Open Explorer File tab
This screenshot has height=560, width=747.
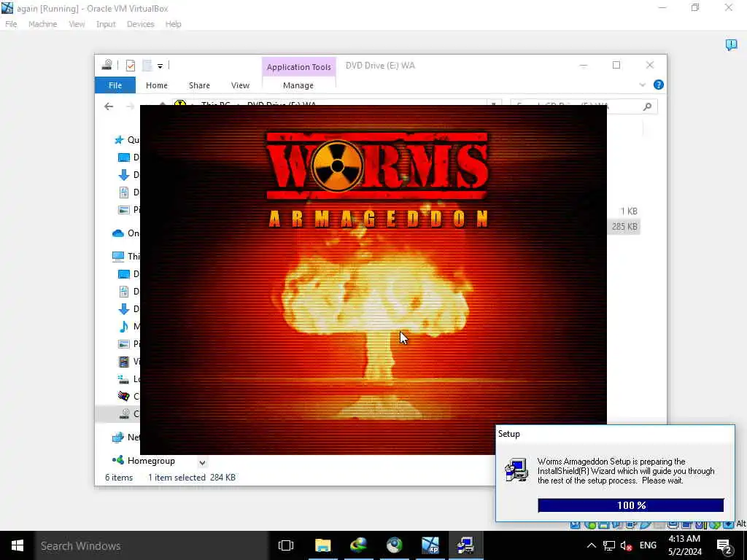coord(115,85)
